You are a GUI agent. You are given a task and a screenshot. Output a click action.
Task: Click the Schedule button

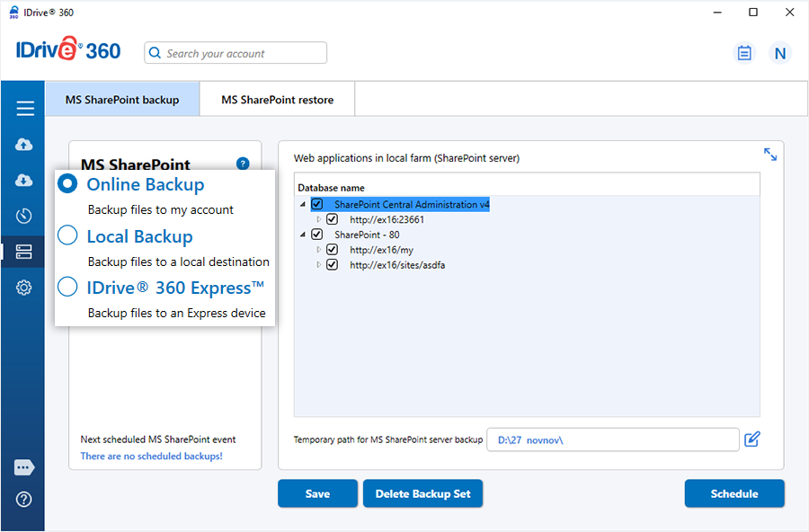[733, 493]
